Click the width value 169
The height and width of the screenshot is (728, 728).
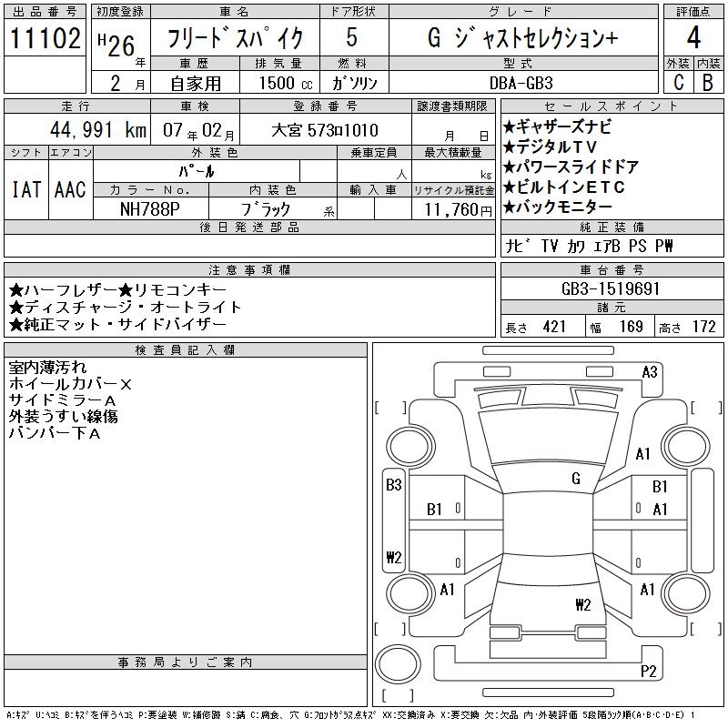(631, 327)
